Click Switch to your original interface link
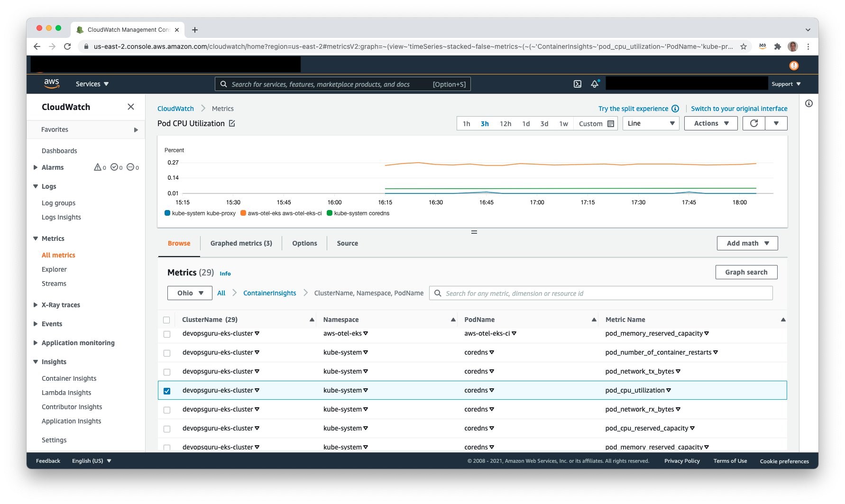Viewport: 845px width, 504px height. tap(739, 109)
